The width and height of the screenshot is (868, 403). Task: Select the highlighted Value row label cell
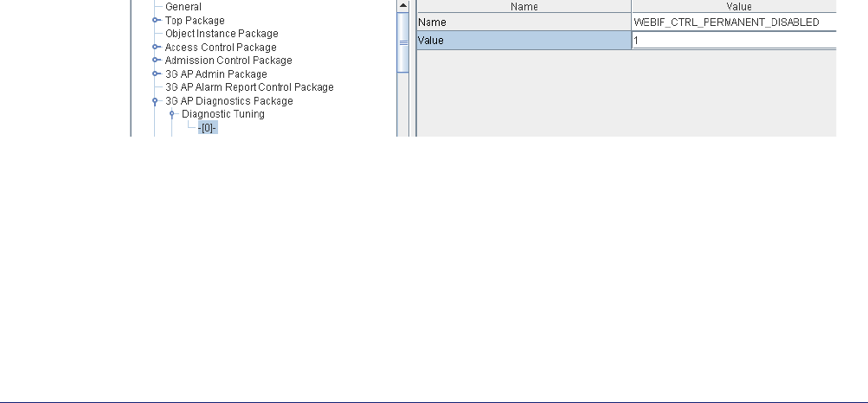pos(524,41)
